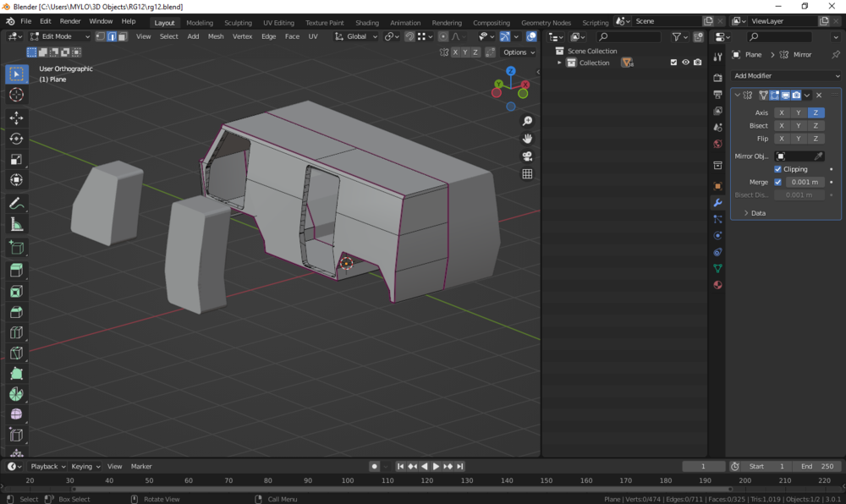Open the Add Modifier dropdown

(x=786, y=76)
